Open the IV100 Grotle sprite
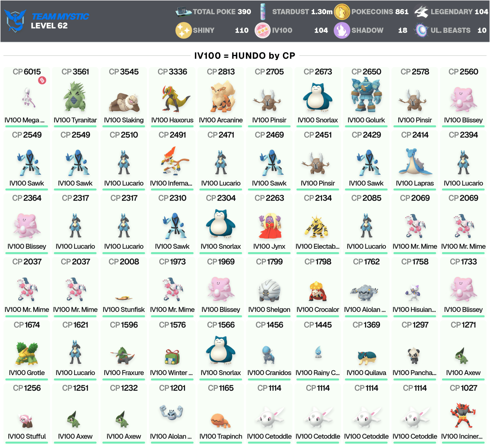The image size is (490, 448). [x=27, y=353]
